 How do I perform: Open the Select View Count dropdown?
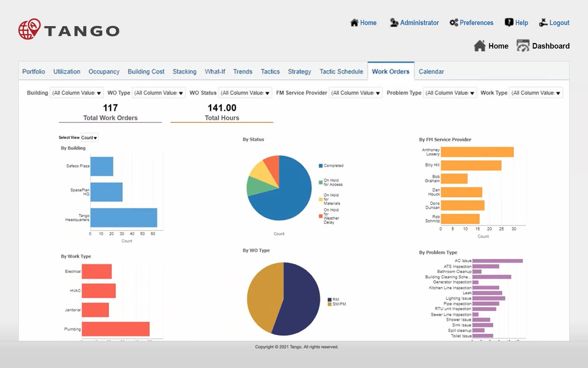click(89, 138)
